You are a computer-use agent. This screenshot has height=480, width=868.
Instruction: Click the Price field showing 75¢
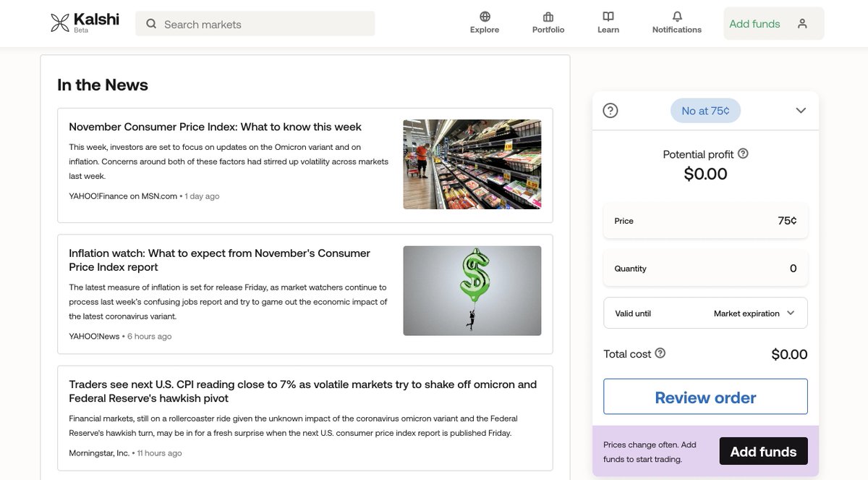pyautogui.click(x=705, y=221)
